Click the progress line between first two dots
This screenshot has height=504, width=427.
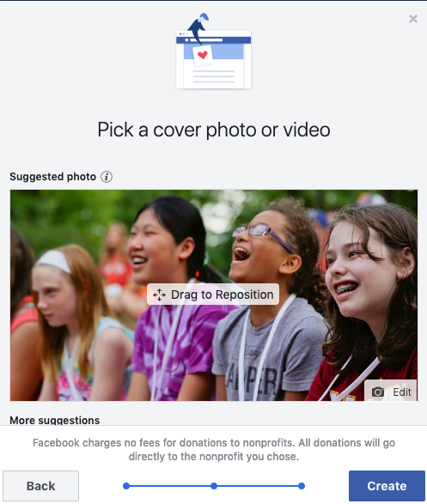(170, 486)
